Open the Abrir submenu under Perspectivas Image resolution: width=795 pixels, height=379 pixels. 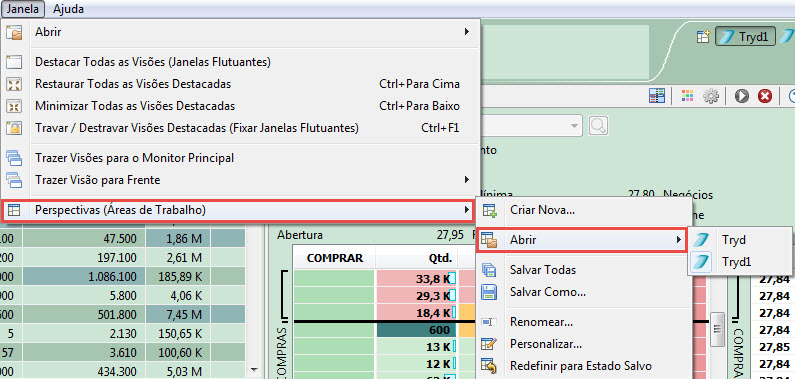click(582, 240)
